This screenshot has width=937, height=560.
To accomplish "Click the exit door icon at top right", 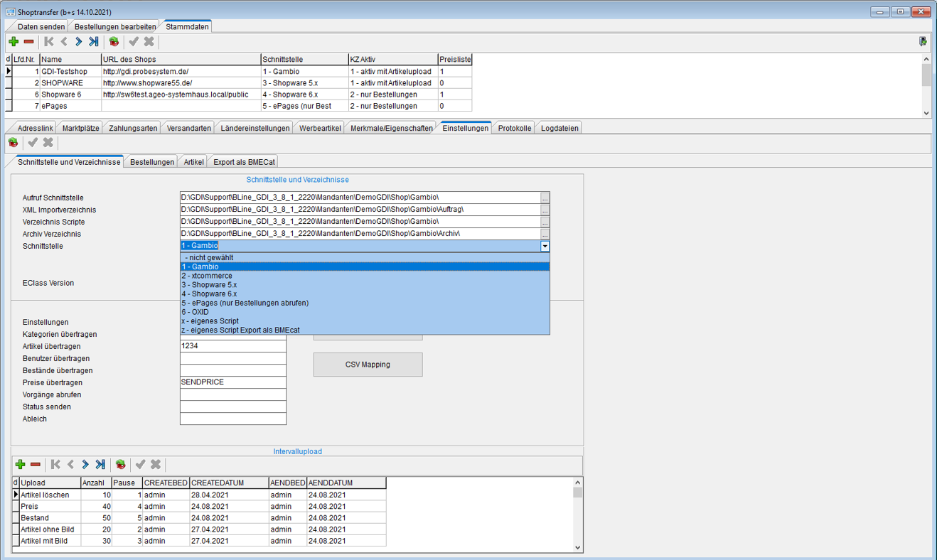I will click(x=923, y=42).
